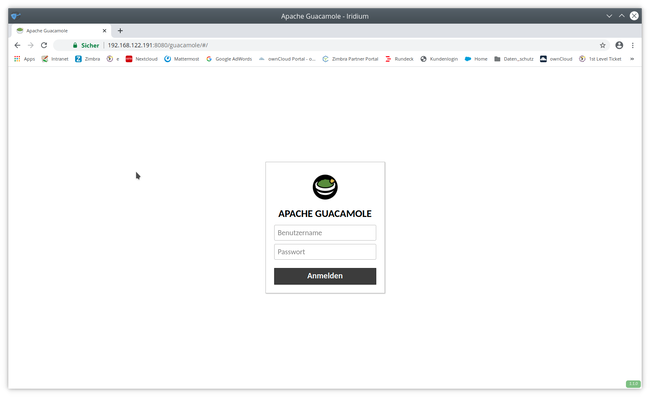650x397 pixels.
Task: Reload the Guacamole login page
Action: (44, 45)
